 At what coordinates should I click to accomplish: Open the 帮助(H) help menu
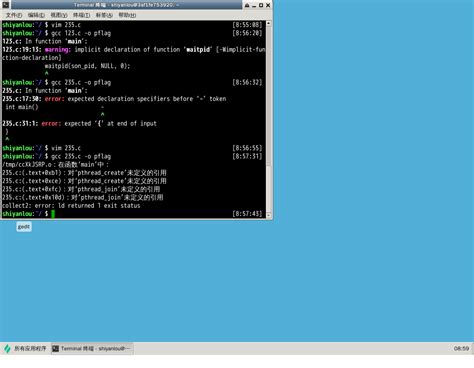[127, 15]
